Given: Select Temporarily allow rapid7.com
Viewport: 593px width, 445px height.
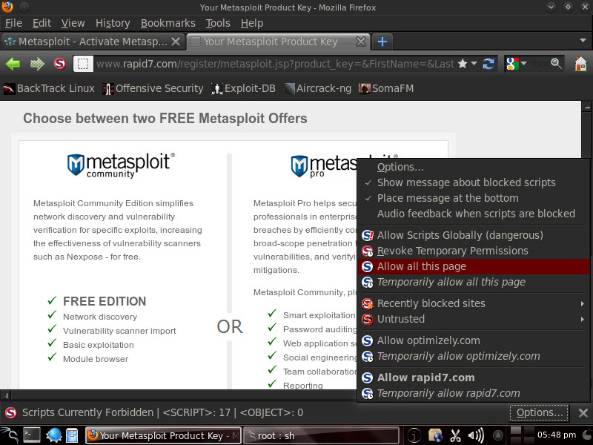Looking at the screenshot, I should pos(473,393).
